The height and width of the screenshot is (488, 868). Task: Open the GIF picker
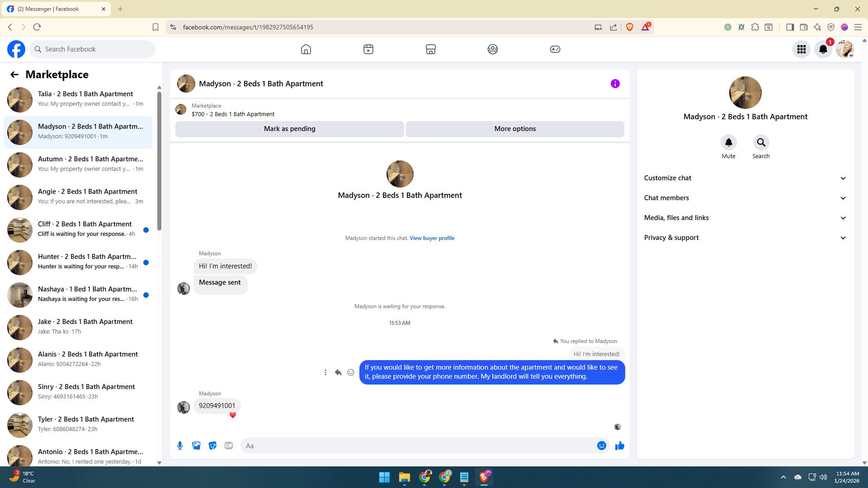[x=229, y=446]
